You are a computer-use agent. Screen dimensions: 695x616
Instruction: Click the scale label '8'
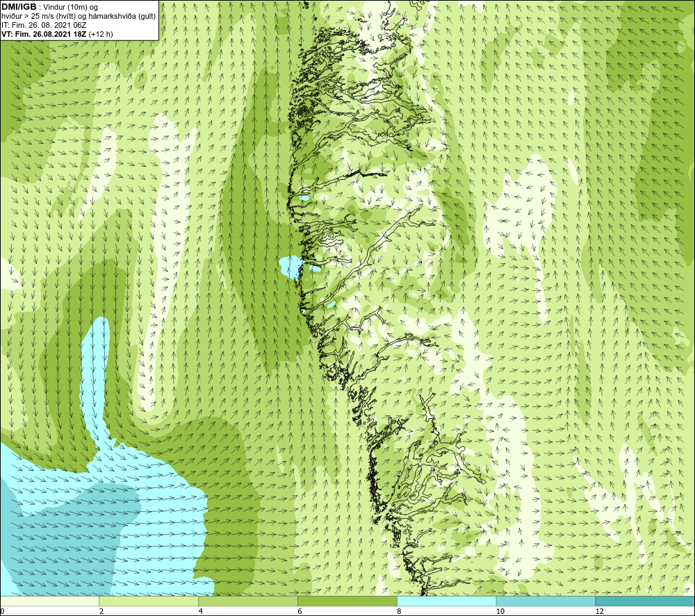(x=400, y=612)
